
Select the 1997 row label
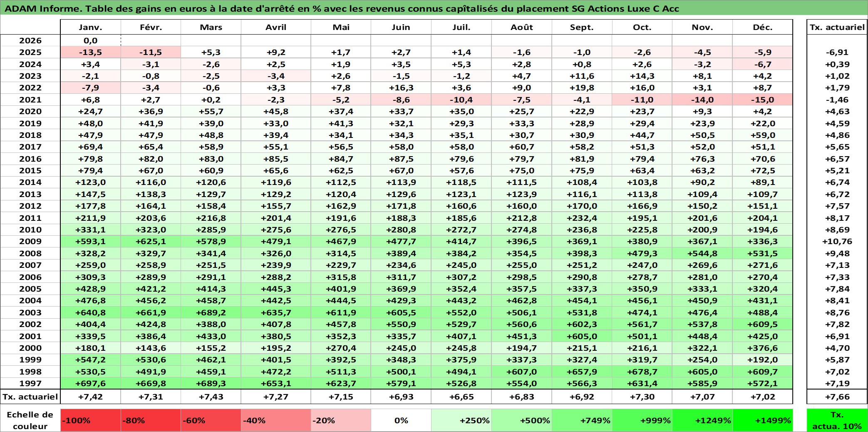(30, 383)
